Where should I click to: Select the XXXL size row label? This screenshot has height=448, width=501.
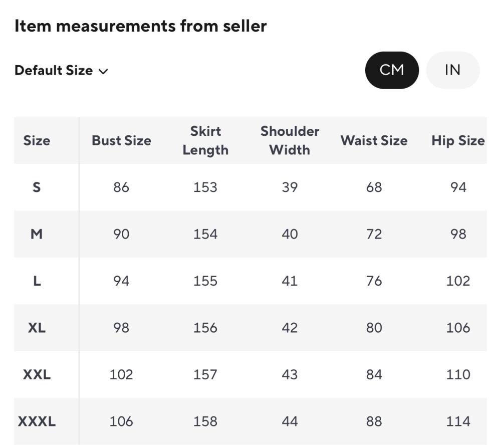point(37,421)
